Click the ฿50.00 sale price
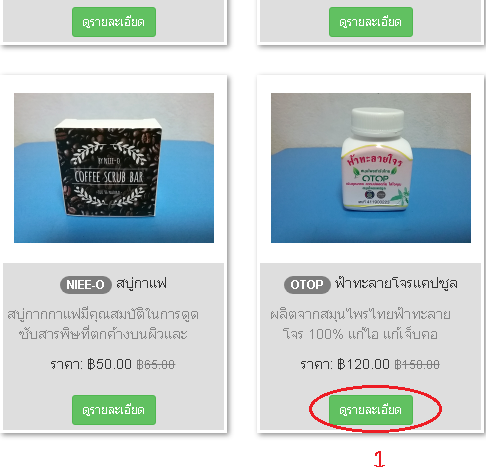486x473 pixels. pyautogui.click(x=109, y=364)
